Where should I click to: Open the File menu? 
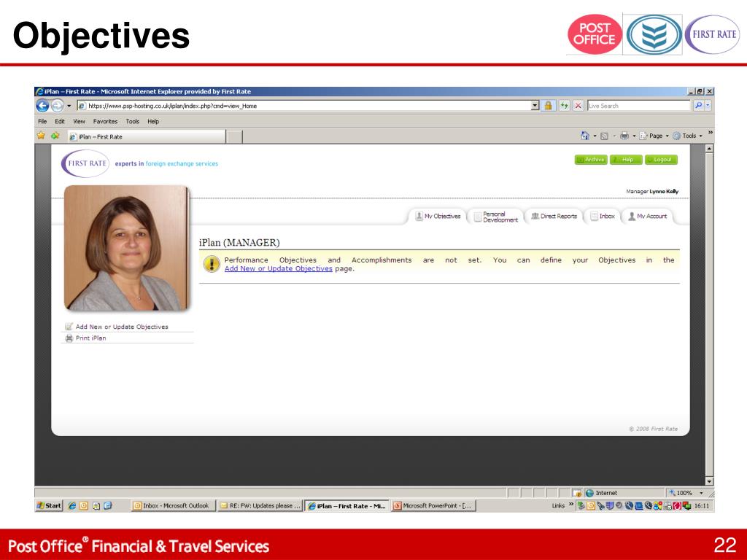point(42,122)
